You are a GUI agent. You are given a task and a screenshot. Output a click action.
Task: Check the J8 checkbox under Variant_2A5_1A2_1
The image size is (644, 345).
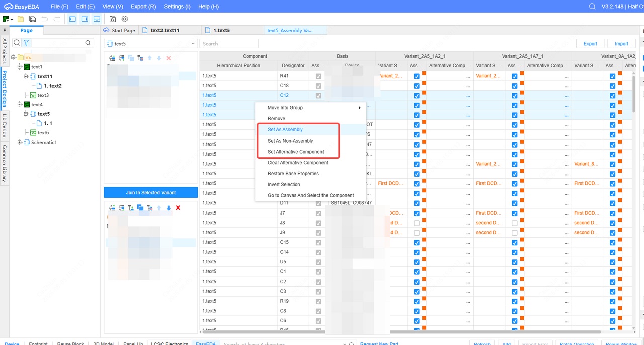[x=416, y=223]
